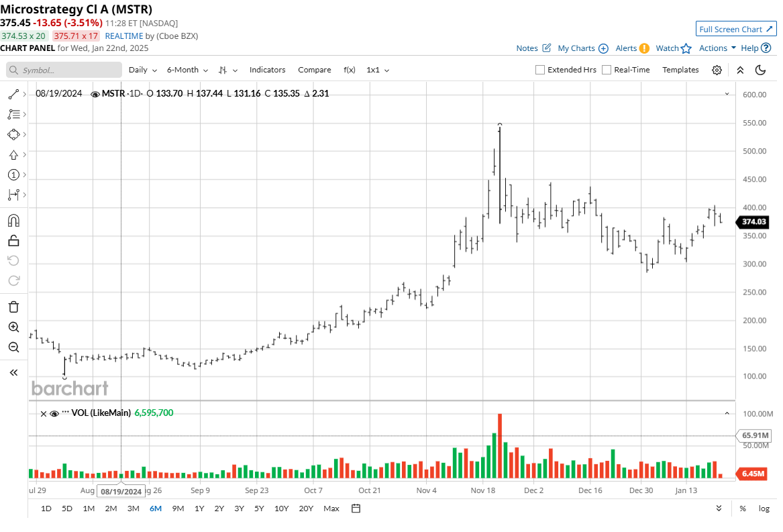Select the 20Y time range
783x532 pixels.
(306, 509)
